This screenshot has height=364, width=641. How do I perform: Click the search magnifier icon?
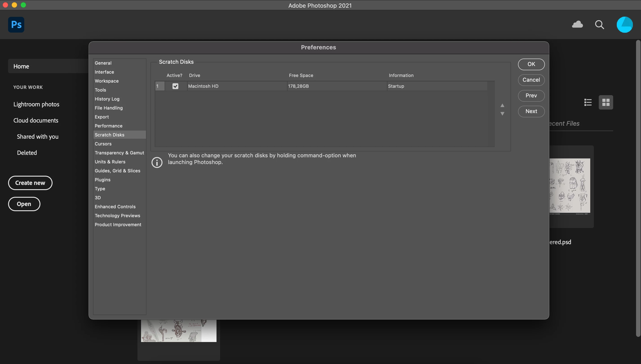(x=599, y=24)
